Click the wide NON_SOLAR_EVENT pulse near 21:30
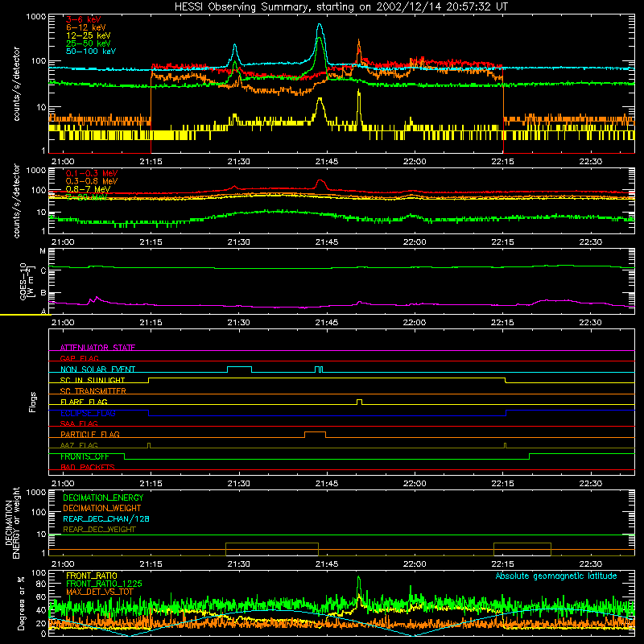 pos(239,369)
